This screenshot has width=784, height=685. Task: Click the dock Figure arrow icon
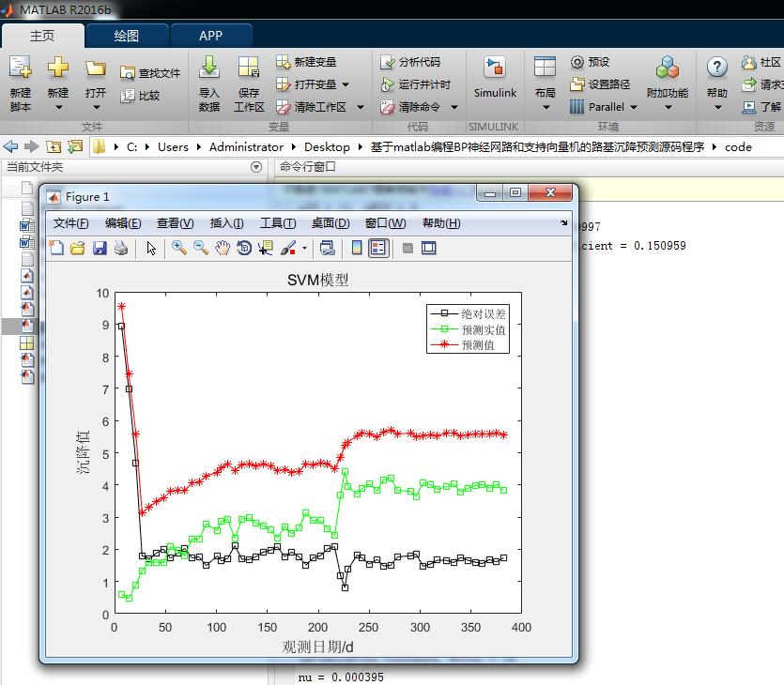tap(564, 222)
